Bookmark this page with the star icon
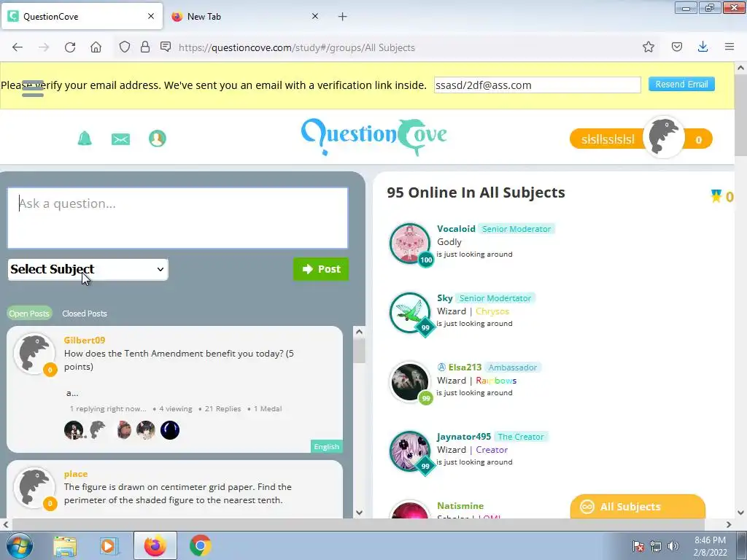Viewport: 747px width, 560px height. click(649, 47)
